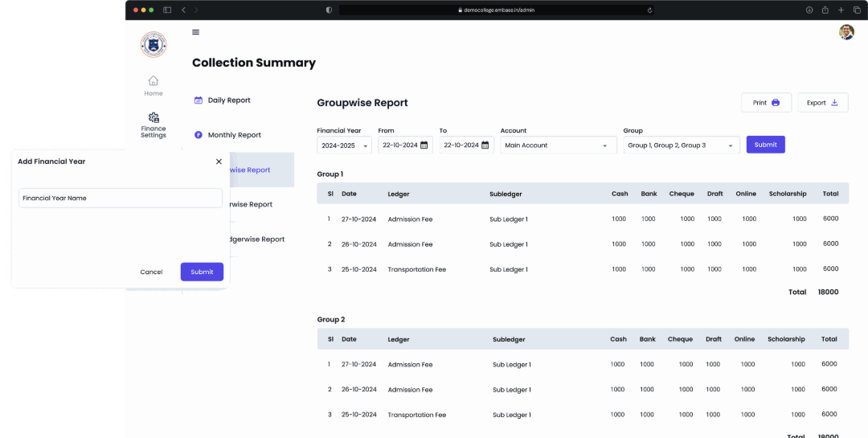Click the Export button

823,102
